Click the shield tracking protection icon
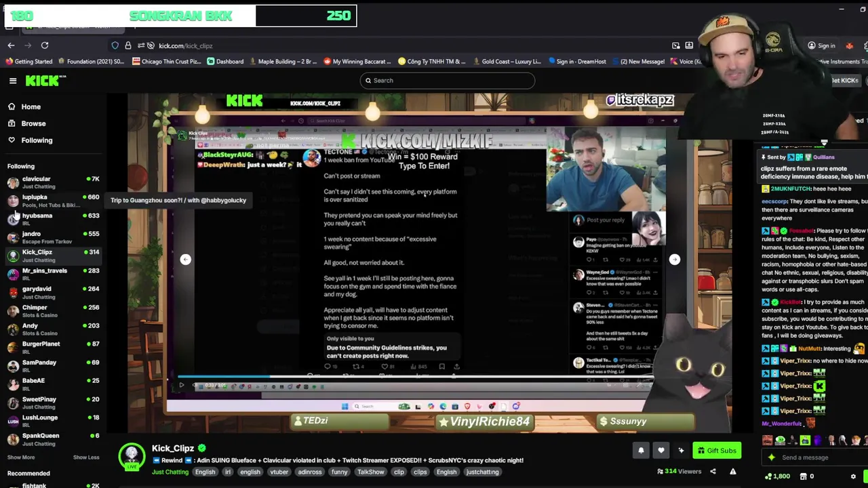The width and height of the screenshot is (868, 488). (115, 45)
